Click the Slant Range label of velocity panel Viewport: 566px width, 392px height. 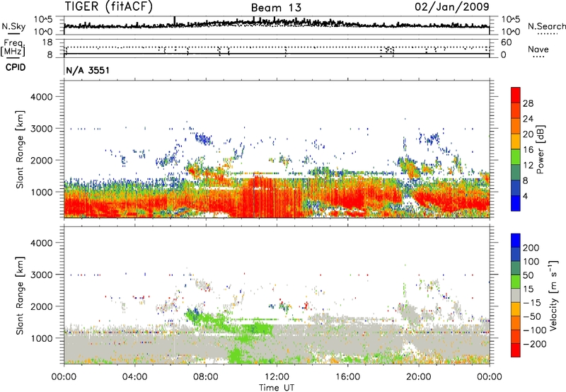click(x=20, y=296)
